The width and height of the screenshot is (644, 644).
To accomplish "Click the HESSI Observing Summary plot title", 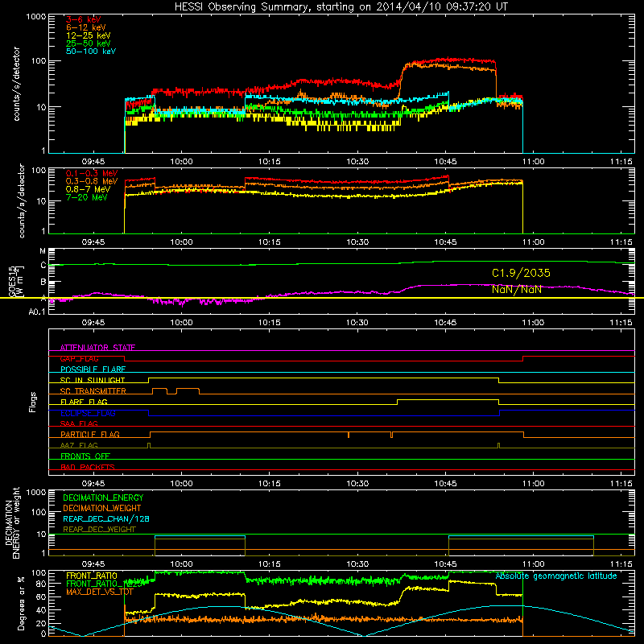I will (x=341, y=7).
